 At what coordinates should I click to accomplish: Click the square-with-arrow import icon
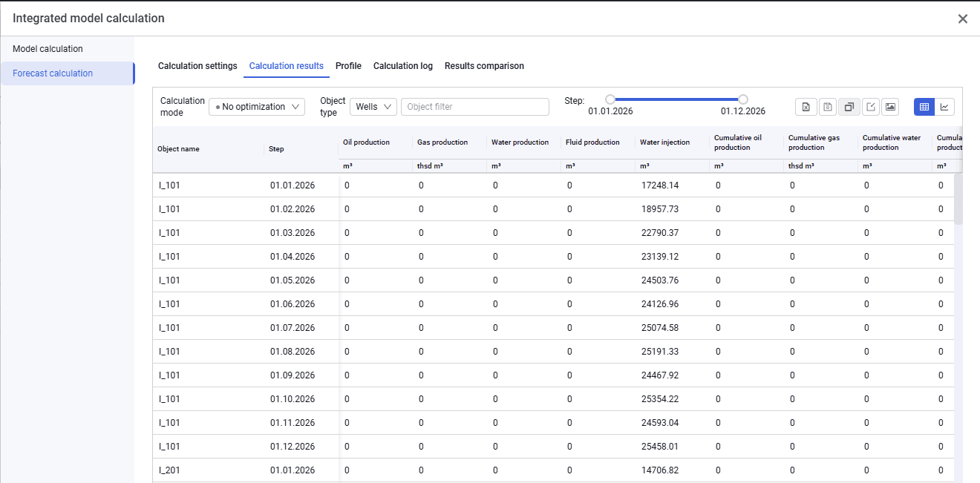pos(871,107)
